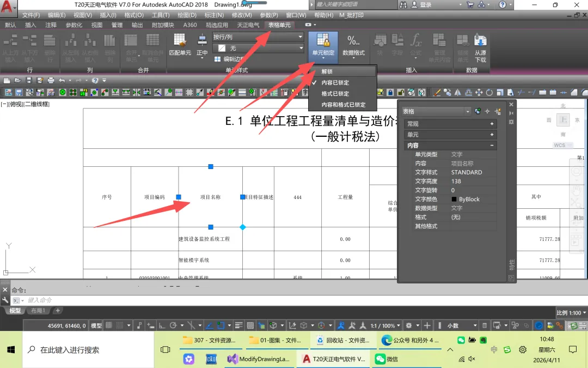The image size is (588, 368).
Task: Click the 登录 sign-in button in title bar
Action: [421, 4]
